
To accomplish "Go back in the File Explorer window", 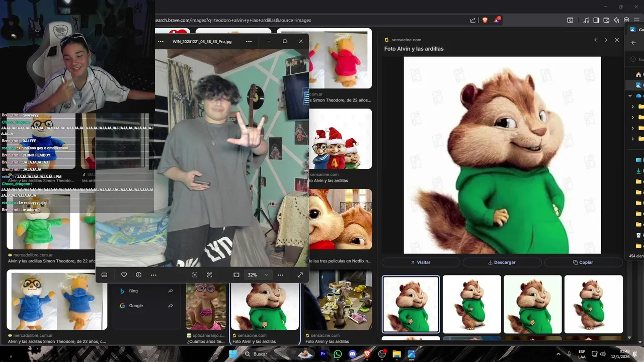I will pos(633,43).
